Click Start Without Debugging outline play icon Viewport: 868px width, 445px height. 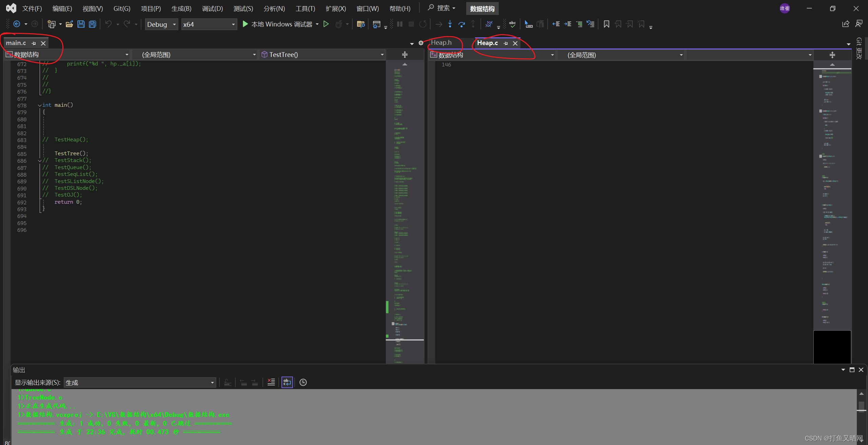(326, 24)
